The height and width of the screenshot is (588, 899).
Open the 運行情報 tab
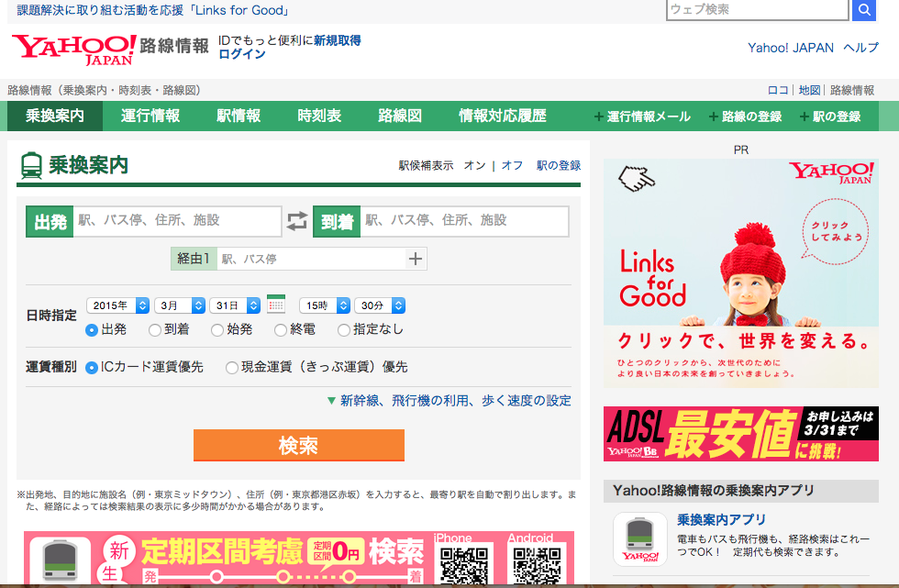[x=150, y=116]
